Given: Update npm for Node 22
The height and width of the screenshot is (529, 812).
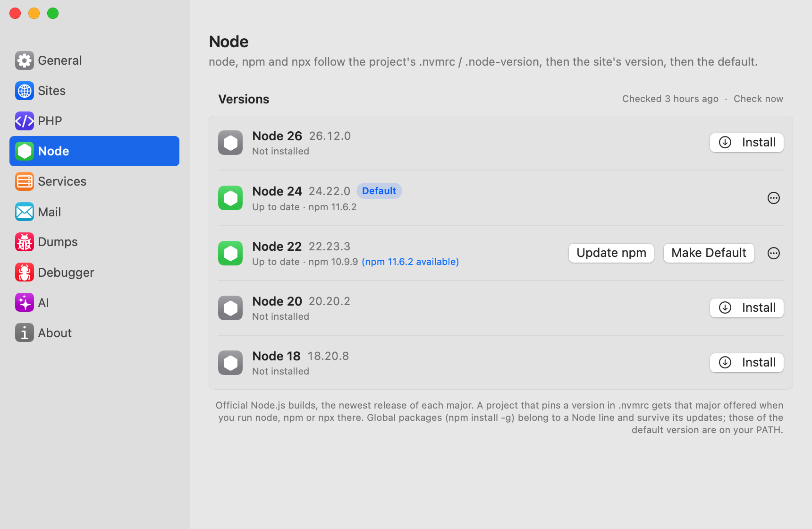Looking at the screenshot, I should click(x=611, y=253).
